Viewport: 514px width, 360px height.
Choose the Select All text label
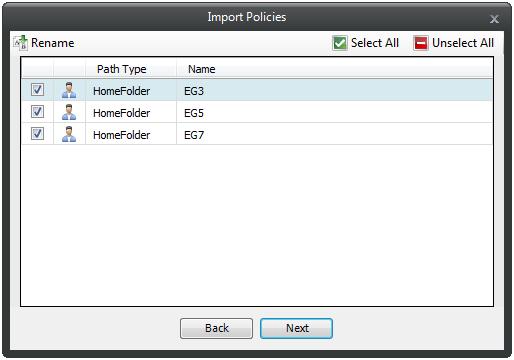375,43
